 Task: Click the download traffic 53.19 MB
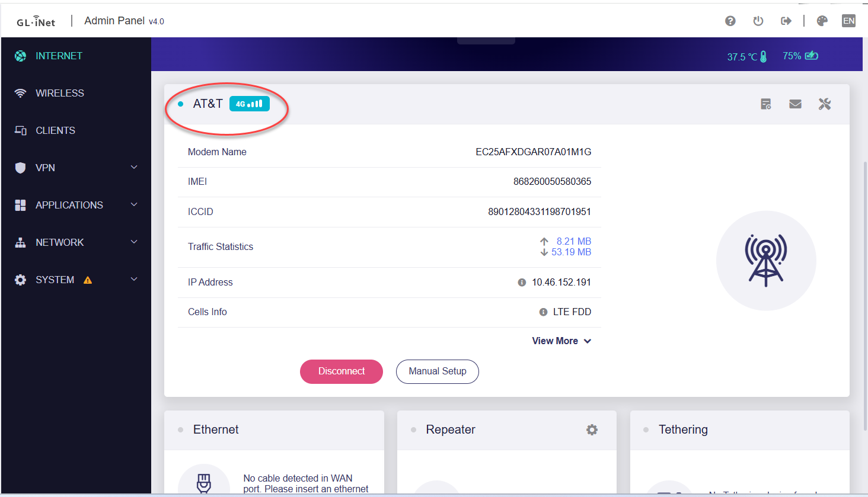(x=571, y=252)
